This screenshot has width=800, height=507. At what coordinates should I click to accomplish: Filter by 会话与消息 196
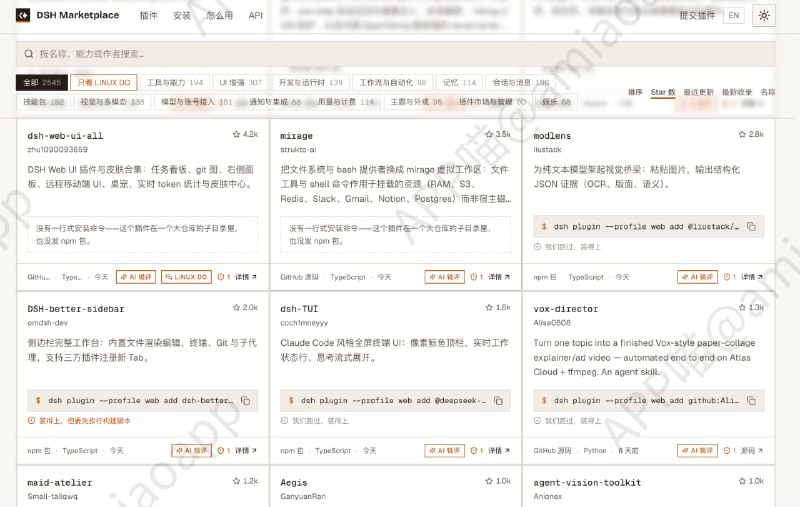(x=520, y=82)
